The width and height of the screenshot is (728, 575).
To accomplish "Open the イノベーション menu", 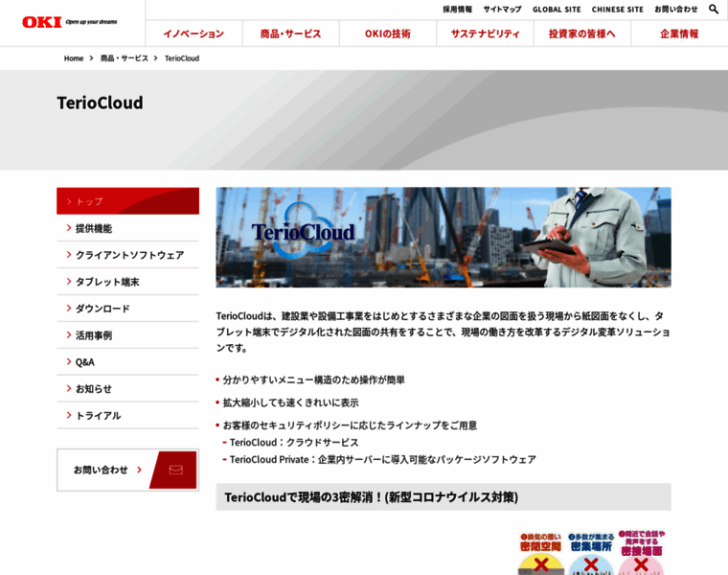I will 193,34.
